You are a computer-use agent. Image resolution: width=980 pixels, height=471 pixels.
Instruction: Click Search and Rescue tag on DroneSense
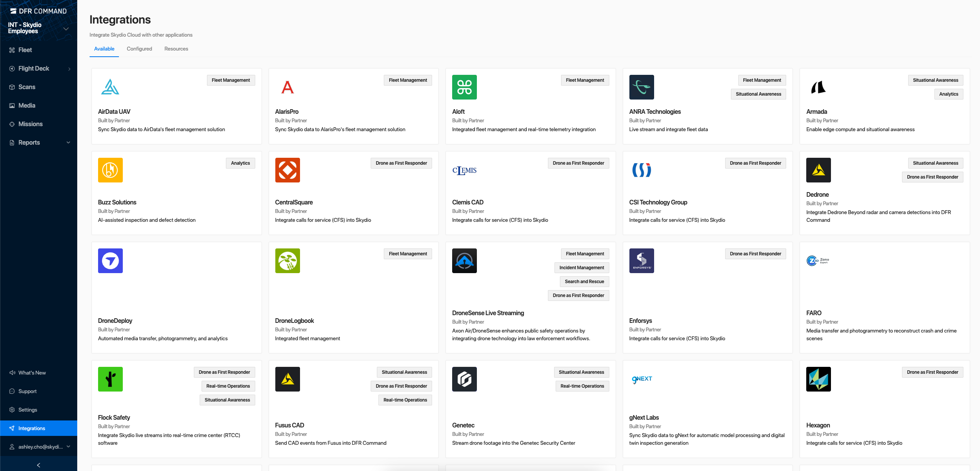click(584, 282)
